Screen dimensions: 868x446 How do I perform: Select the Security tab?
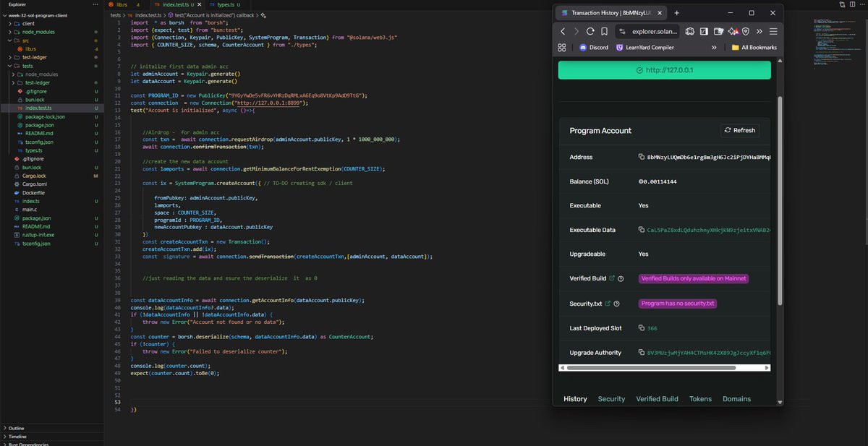coord(611,399)
